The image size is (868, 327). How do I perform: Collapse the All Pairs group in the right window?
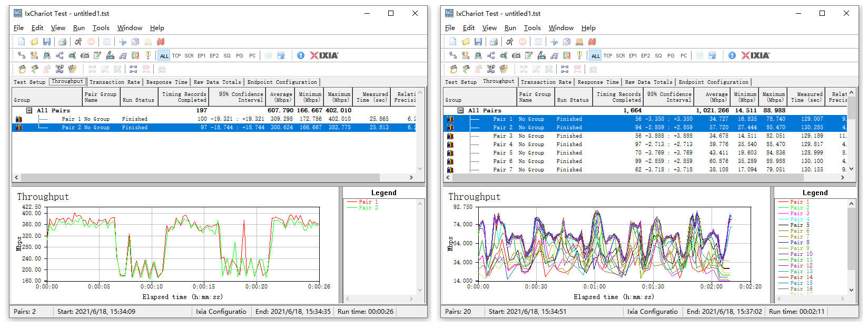pyautogui.click(x=461, y=111)
